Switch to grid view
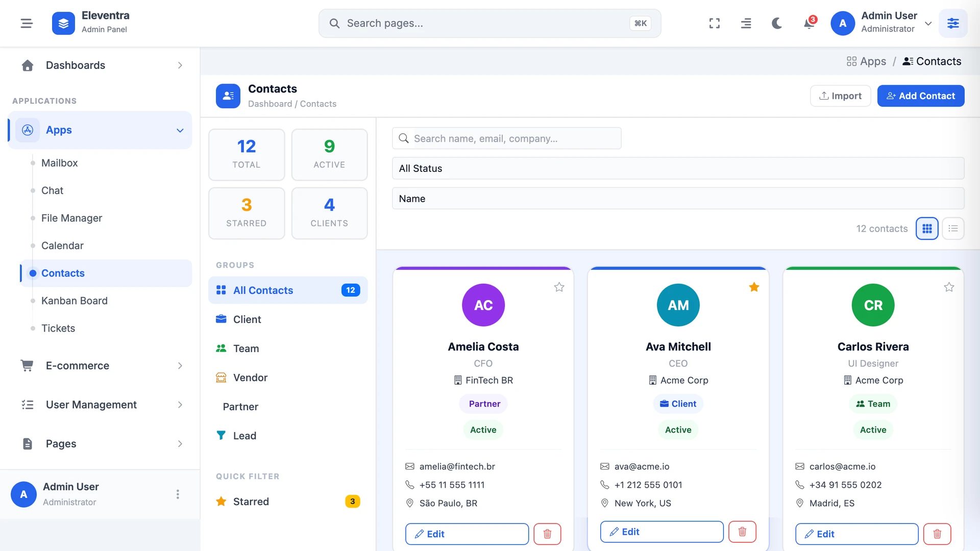The width and height of the screenshot is (980, 551). click(x=927, y=229)
